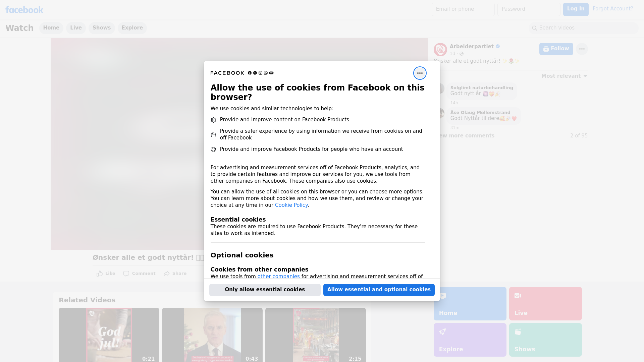The height and width of the screenshot is (362, 644).
Task: Focus the Password field
Action: pyautogui.click(x=529, y=9)
